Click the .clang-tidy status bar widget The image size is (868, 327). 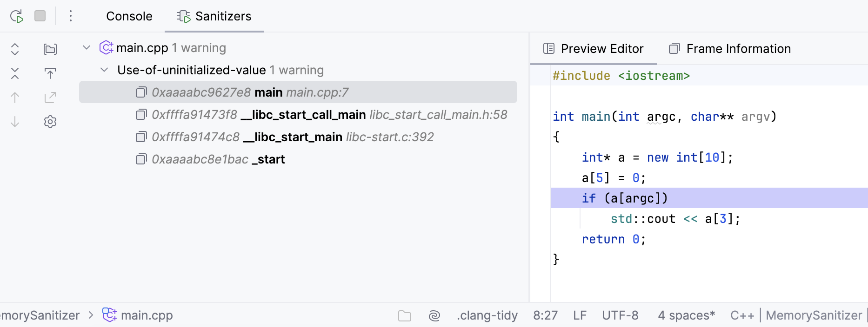pyautogui.click(x=487, y=315)
